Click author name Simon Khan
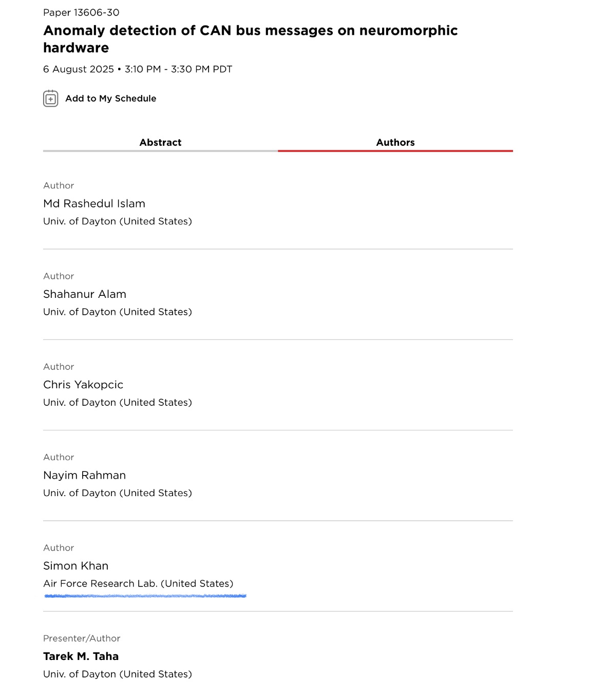This screenshot has height=700, width=589. click(x=75, y=566)
